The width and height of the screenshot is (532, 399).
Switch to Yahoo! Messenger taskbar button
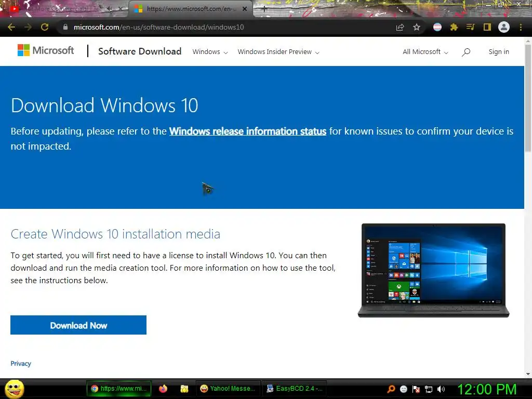click(x=228, y=389)
